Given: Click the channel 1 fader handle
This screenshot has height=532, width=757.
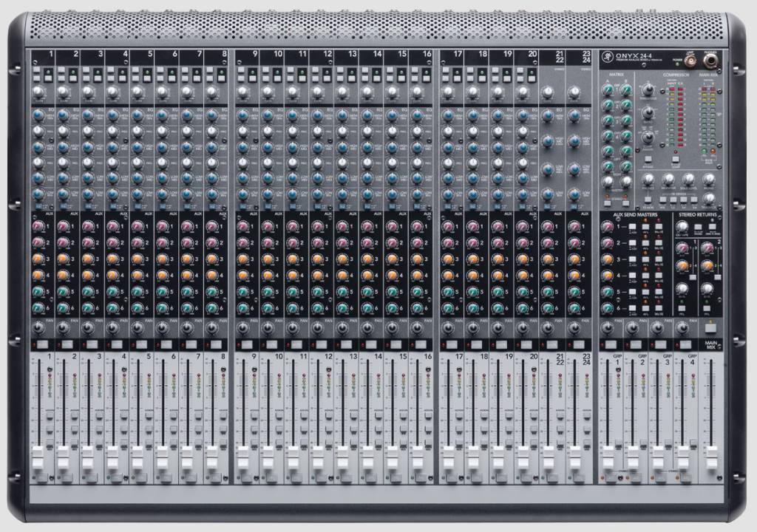Looking at the screenshot, I should 38,458.
